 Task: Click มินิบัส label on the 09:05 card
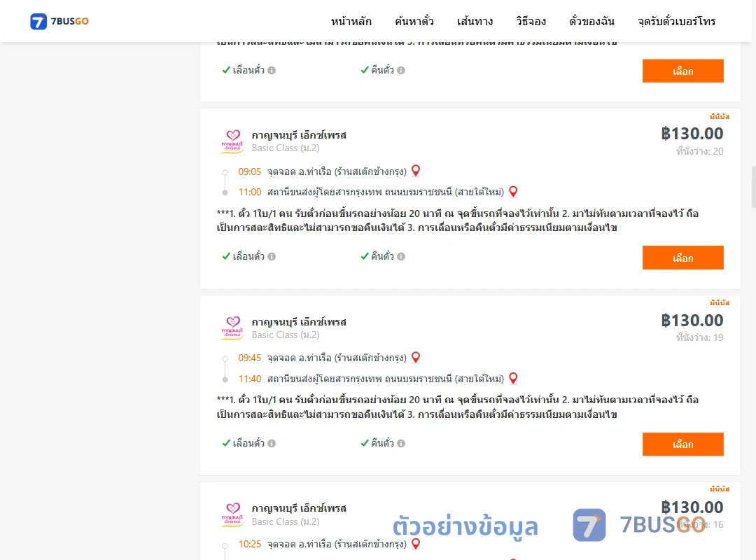click(720, 117)
